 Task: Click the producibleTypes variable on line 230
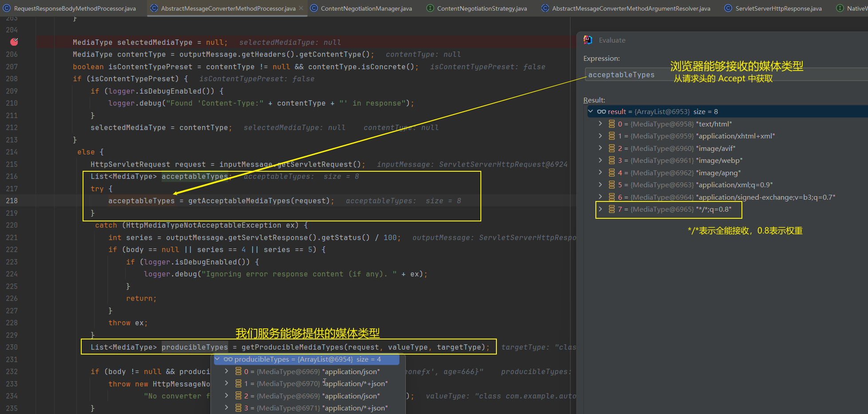pyautogui.click(x=194, y=347)
